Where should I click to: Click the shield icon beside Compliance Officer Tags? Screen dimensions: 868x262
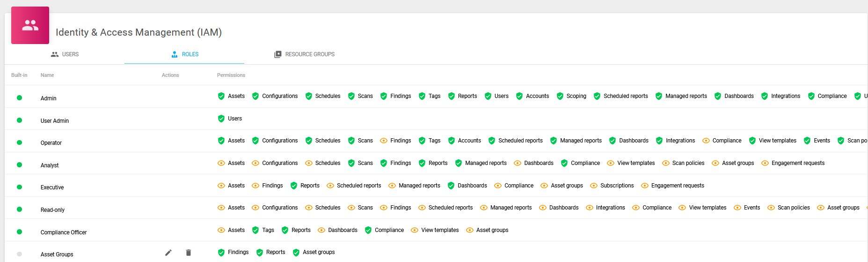click(x=255, y=230)
